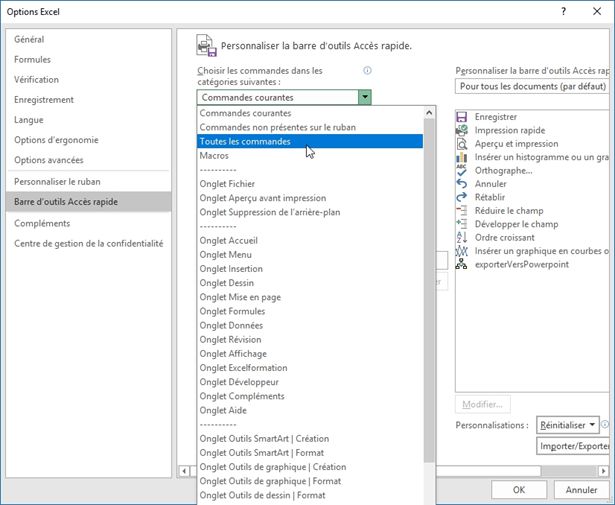Select Onglet Révision entry
This screenshot has width=615, height=505.
310,340
